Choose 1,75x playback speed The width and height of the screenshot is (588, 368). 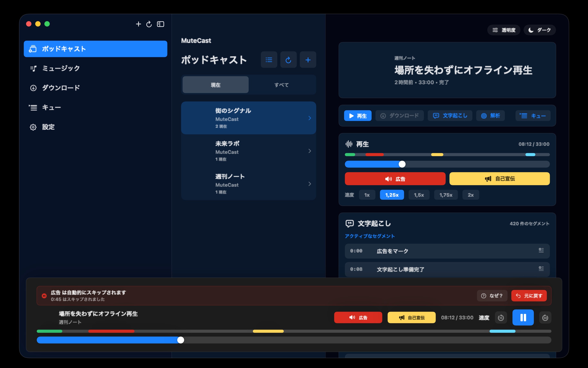point(446,195)
